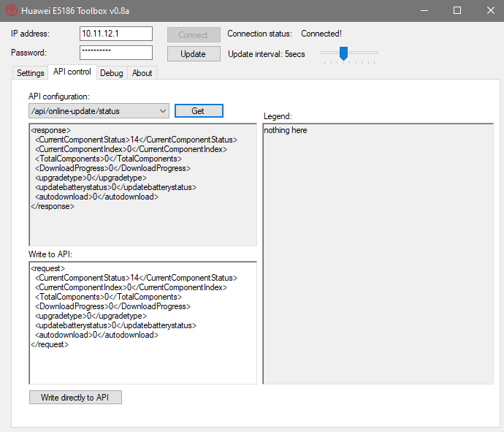Screen dimensions: 504x432
Task: Click the Update interval slider handle
Action: [x=343, y=53]
